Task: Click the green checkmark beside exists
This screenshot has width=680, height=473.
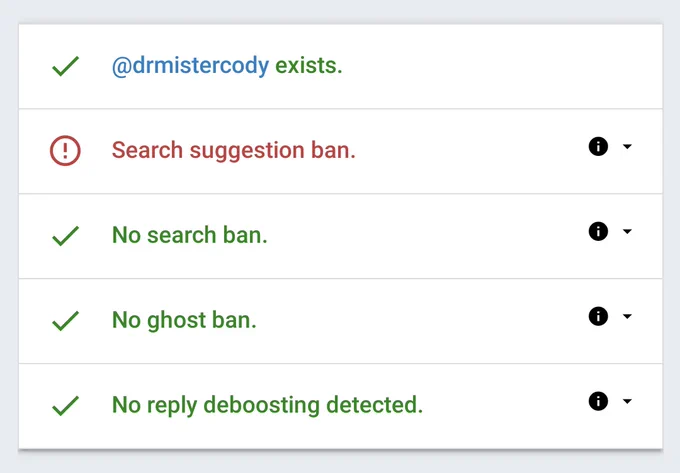Action: [x=65, y=66]
